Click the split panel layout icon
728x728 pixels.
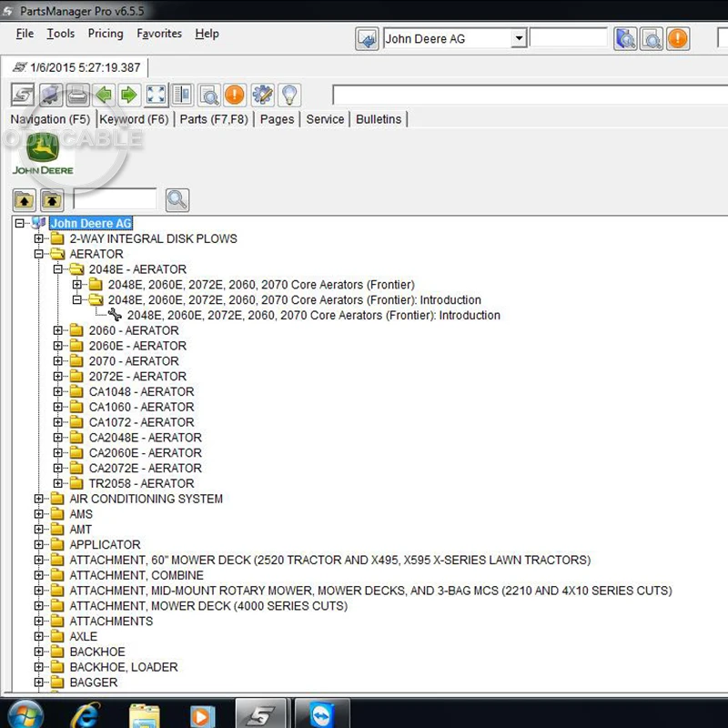click(x=183, y=96)
